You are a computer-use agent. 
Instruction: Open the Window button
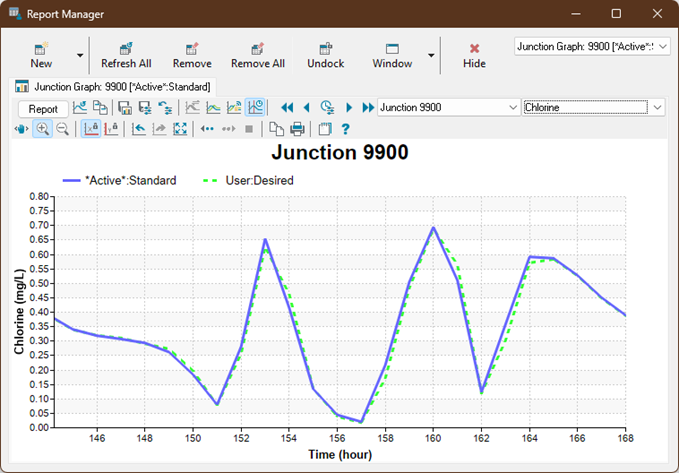click(x=392, y=55)
